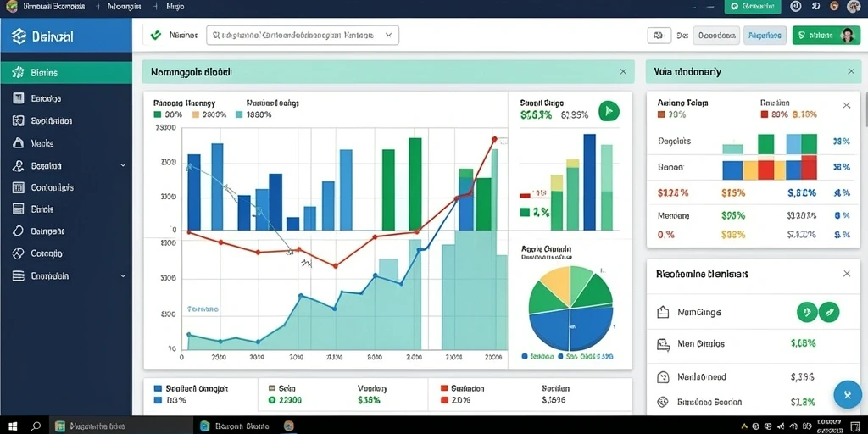The image size is (868, 434).
Task: Open the top search dropdown combo box
Action: [303, 35]
